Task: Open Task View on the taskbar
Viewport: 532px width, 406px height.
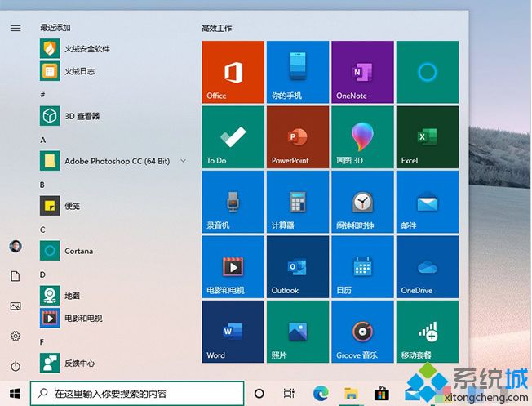Action: (289, 394)
